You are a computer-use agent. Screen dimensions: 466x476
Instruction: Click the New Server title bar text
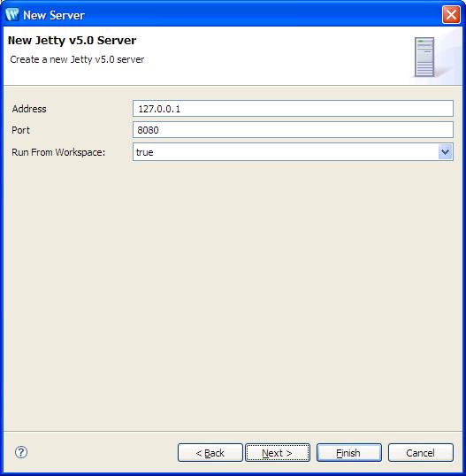click(x=54, y=15)
